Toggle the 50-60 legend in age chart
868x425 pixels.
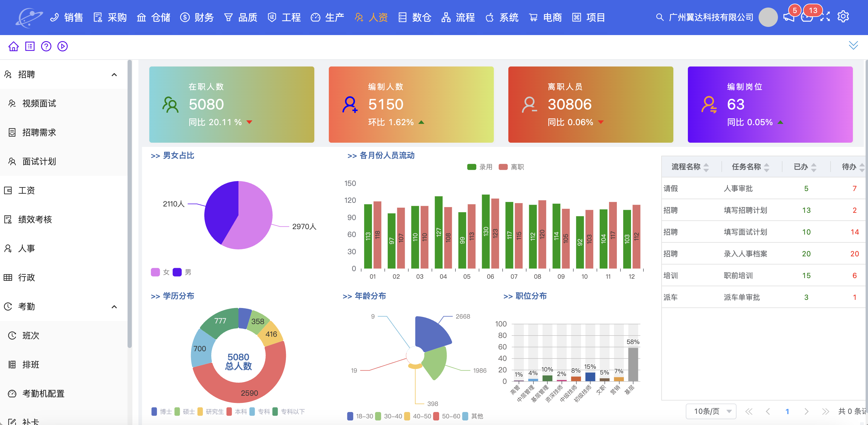tap(446, 416)
